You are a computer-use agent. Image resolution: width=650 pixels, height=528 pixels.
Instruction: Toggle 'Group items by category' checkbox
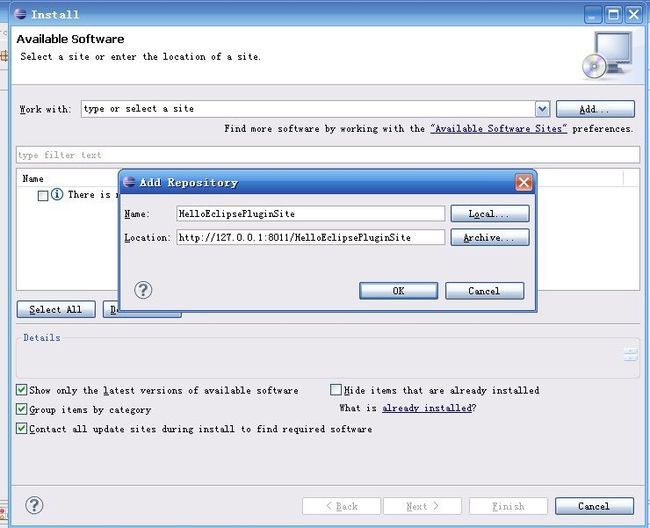tap(21, 409)
